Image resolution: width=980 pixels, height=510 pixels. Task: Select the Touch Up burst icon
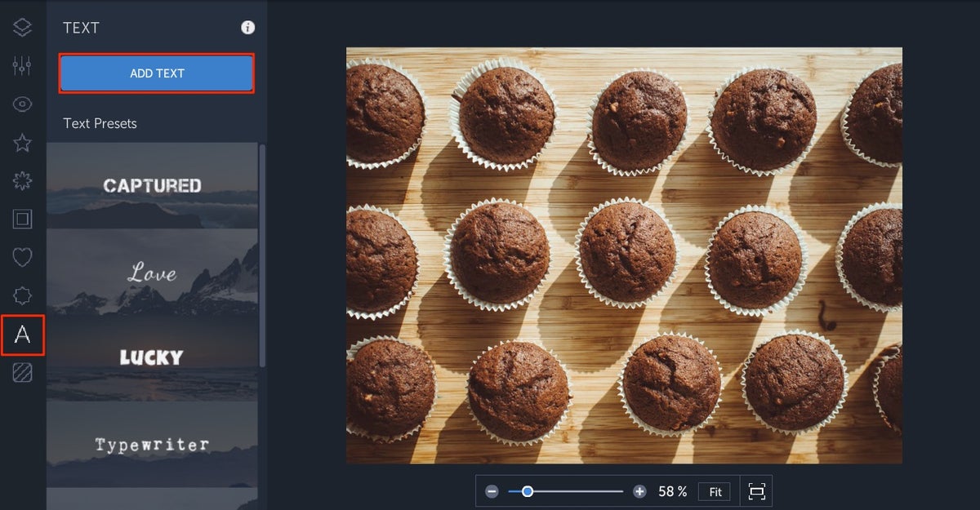22,181
